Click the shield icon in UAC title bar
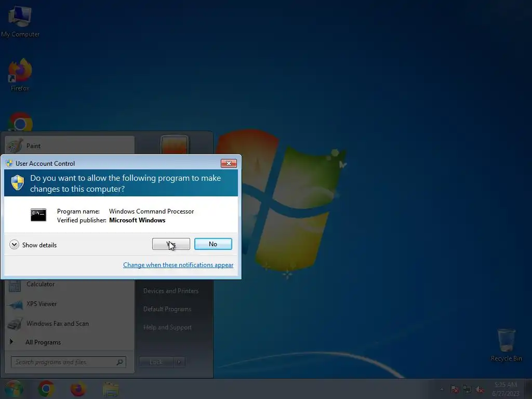The width and height of the screenshot is (532, 399). (9, 163)
